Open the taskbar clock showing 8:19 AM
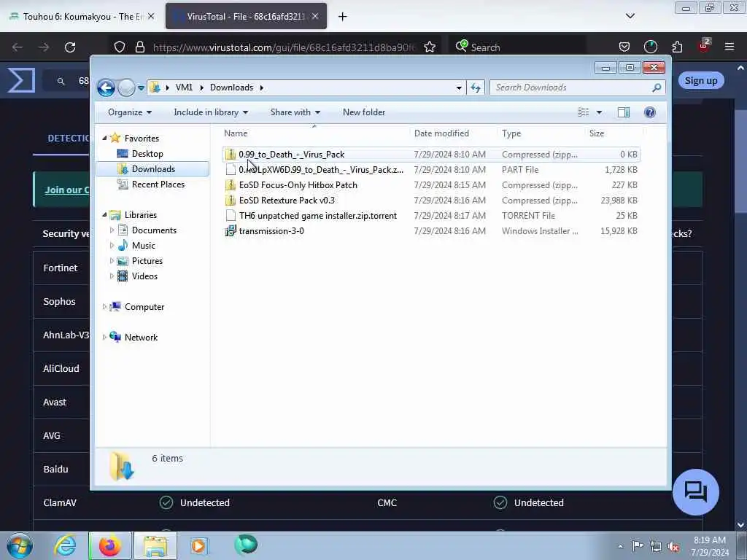 pyautogui.click(x=709, y=545)
